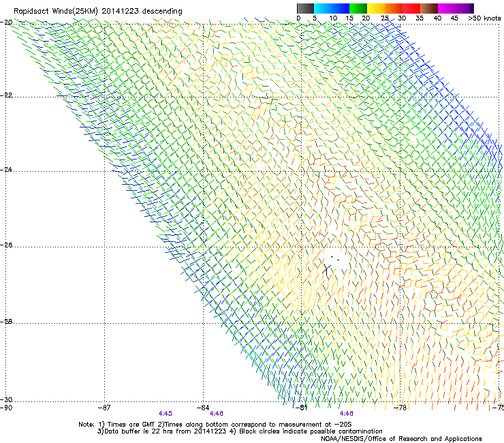Click the yellow 20-25 knots legend swatch

(376, 8)
